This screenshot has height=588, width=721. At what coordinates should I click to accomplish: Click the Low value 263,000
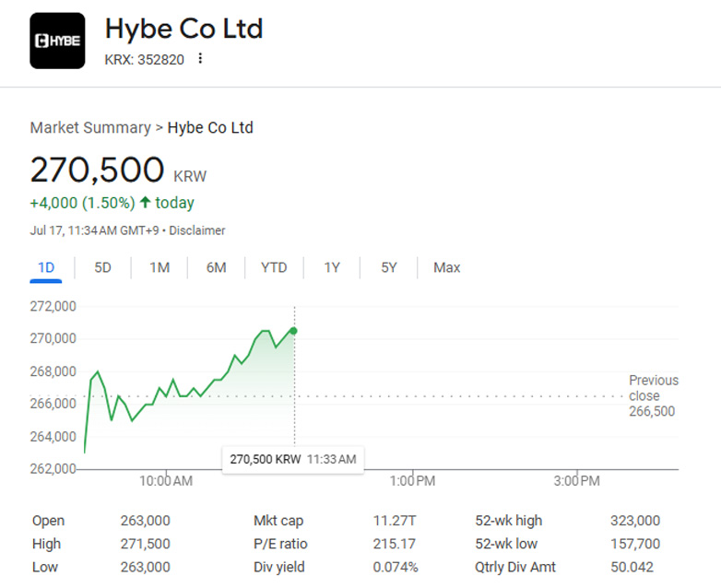[146, 567]
